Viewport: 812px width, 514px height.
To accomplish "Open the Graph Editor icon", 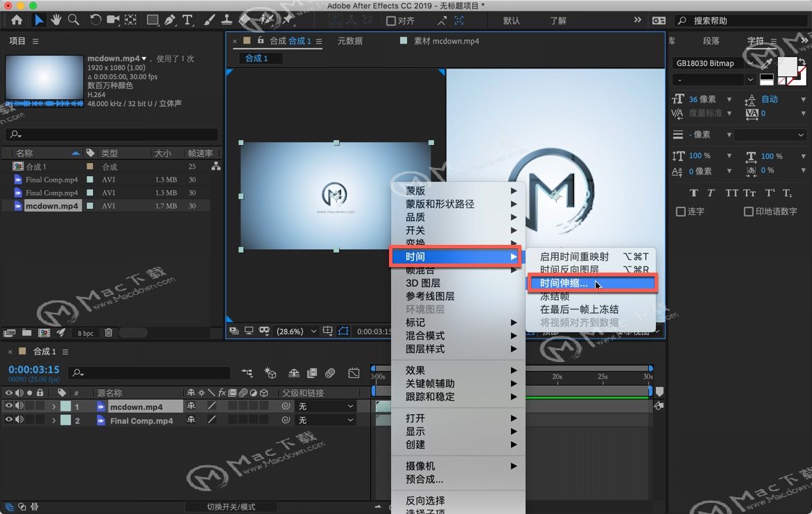I will (x=354, y=373).
